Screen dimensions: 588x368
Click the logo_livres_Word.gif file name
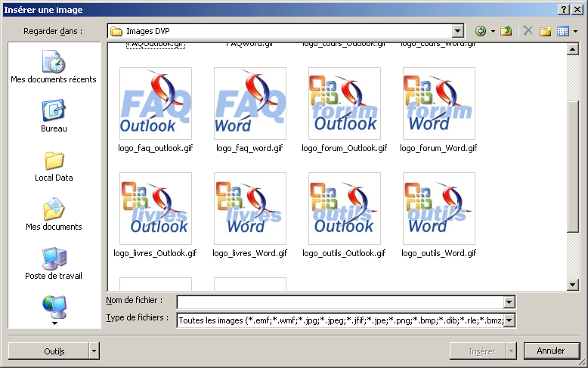click(249, 253)
